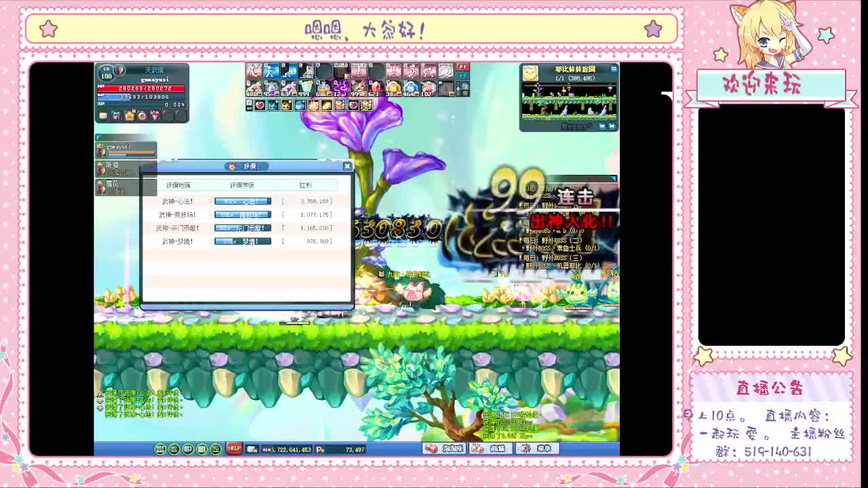Collapse the quest tracker with teal corner arrow
The image size is (868, 488).
(613, 179)
